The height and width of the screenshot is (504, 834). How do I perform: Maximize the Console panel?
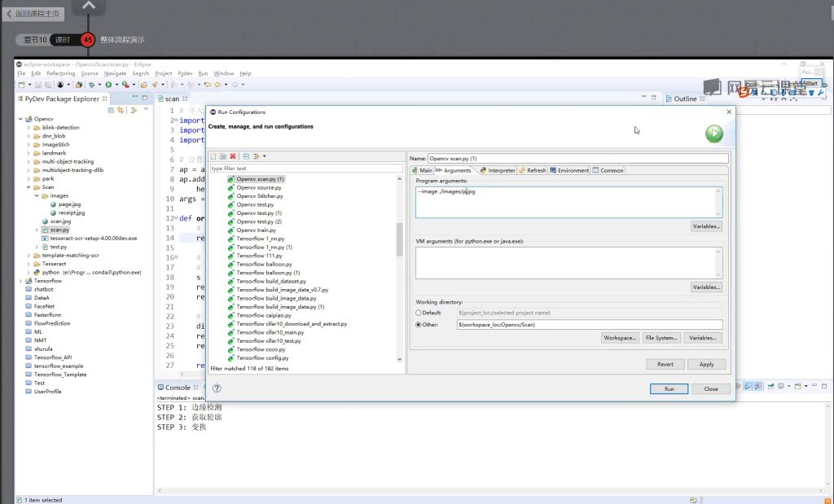tap(824, 386)
